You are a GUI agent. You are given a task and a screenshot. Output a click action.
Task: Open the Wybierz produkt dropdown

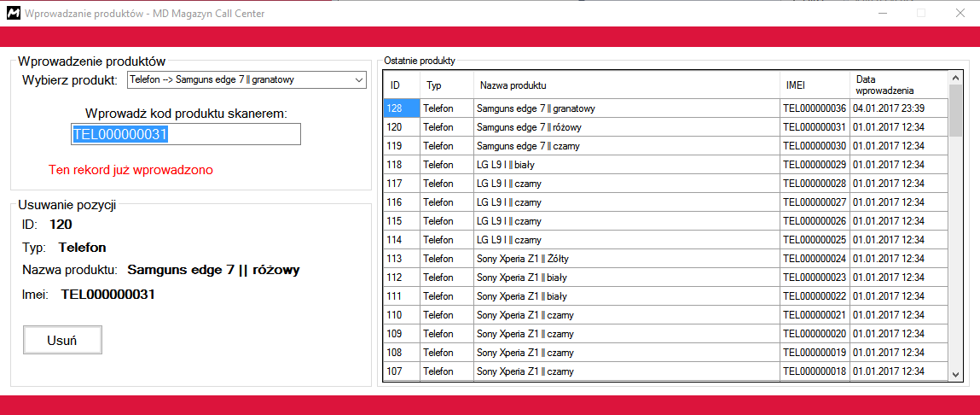(246, 80)
